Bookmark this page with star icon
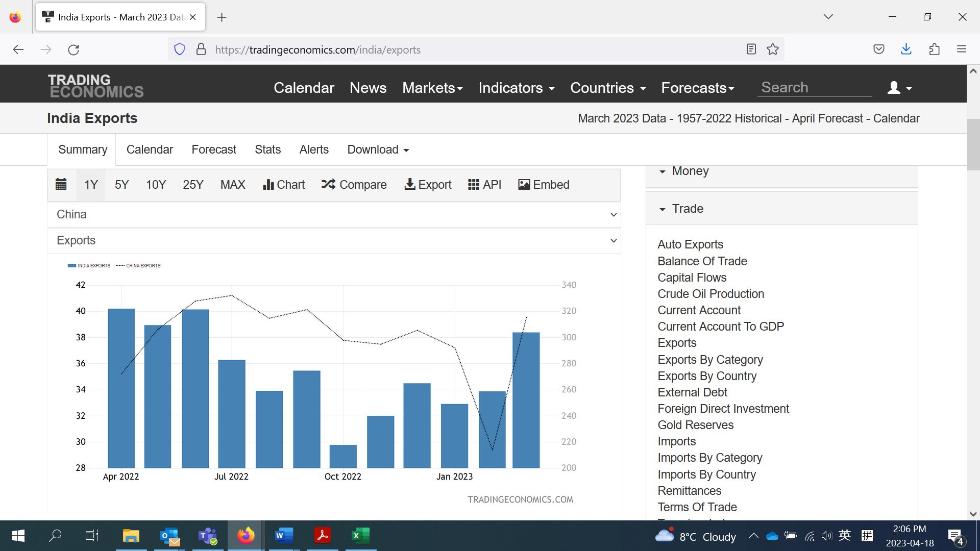Screen dimensions: 980x551 click(x=773, y=49)
